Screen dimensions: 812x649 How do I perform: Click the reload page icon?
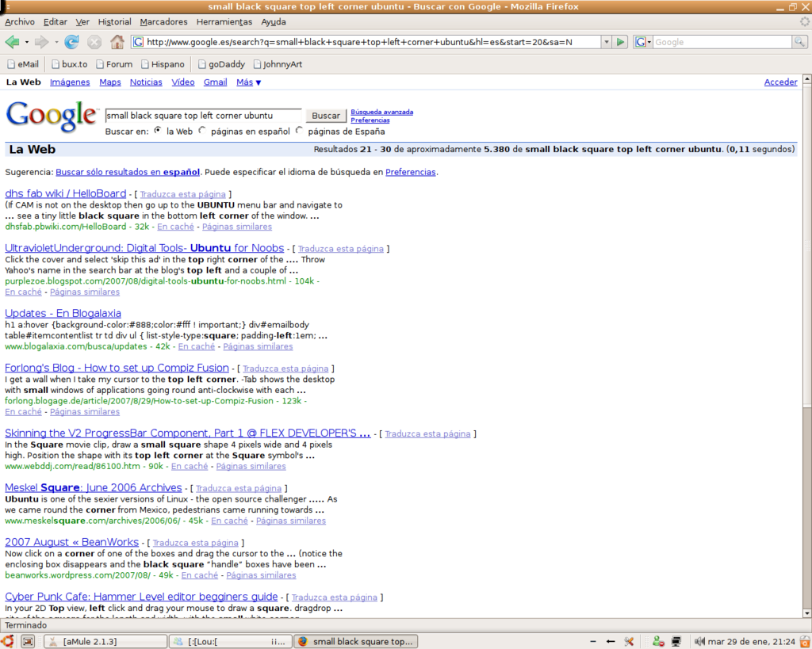72,42
